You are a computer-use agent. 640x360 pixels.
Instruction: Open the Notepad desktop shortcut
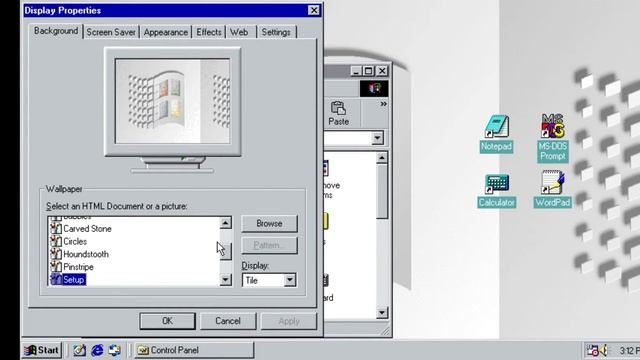(x=496, y=133)
